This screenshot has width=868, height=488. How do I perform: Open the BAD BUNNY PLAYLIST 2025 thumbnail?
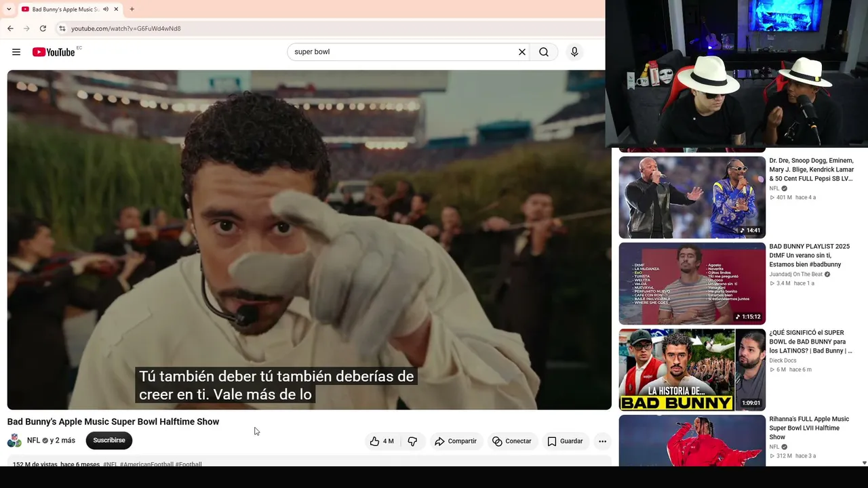[x=692, y=283]
